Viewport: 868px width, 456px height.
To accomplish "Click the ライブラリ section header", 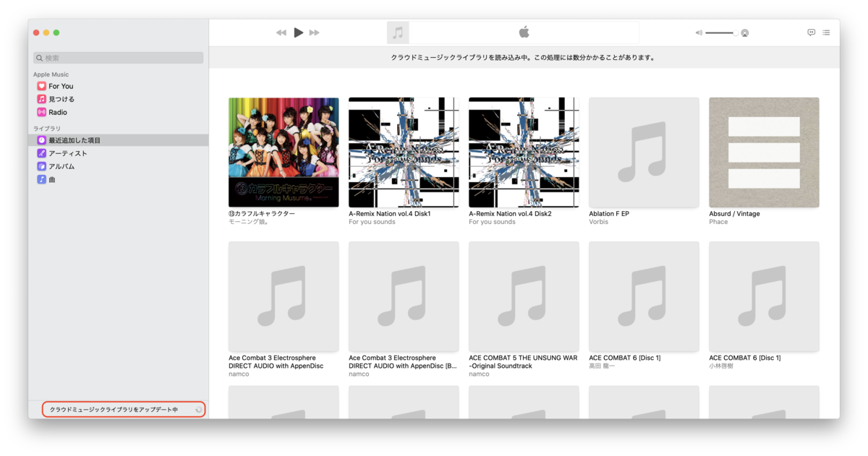I will [47, 129].
